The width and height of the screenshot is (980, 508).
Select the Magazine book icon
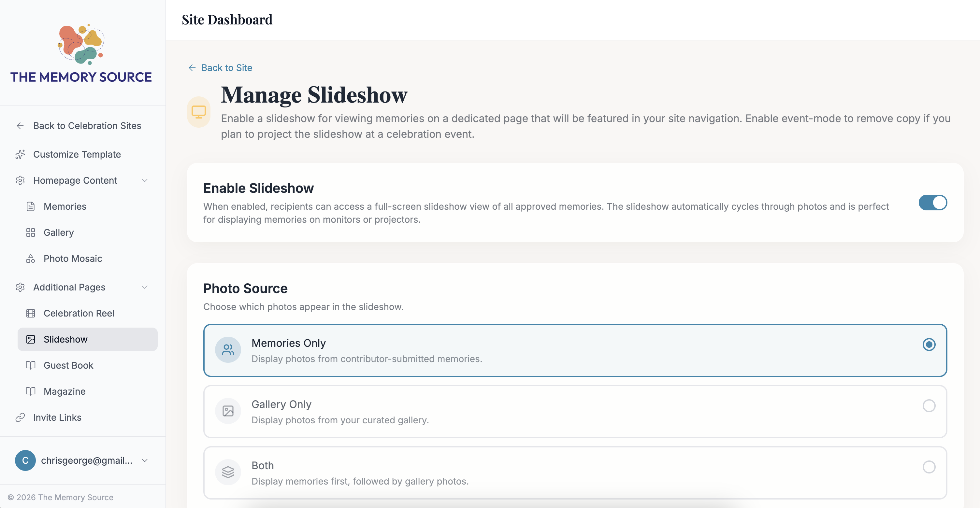tap(31, 391)
